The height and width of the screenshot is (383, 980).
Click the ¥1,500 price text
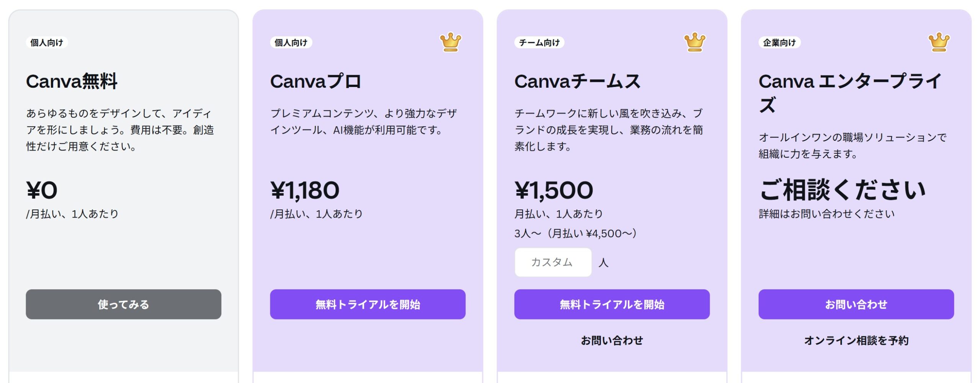coord(554,190)
